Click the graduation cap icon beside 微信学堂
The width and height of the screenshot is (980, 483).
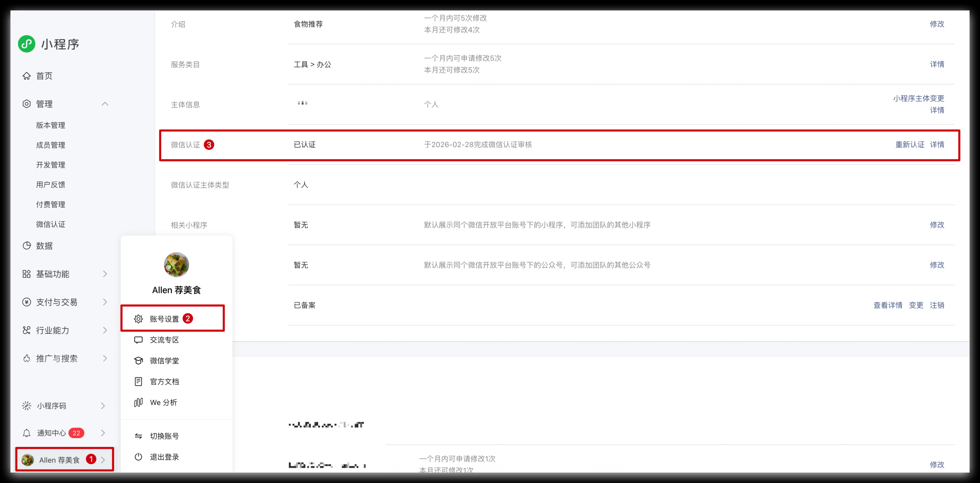pos(139,361)
